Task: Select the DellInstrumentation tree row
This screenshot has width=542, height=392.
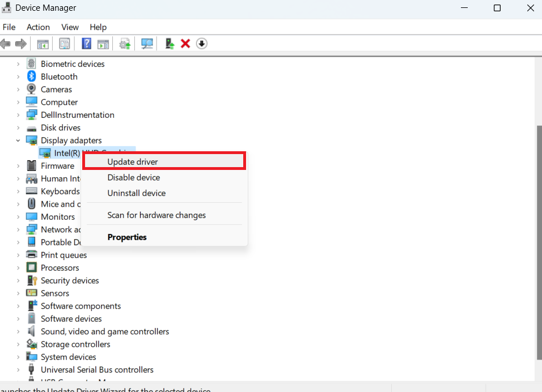Action: coord(78,115)
